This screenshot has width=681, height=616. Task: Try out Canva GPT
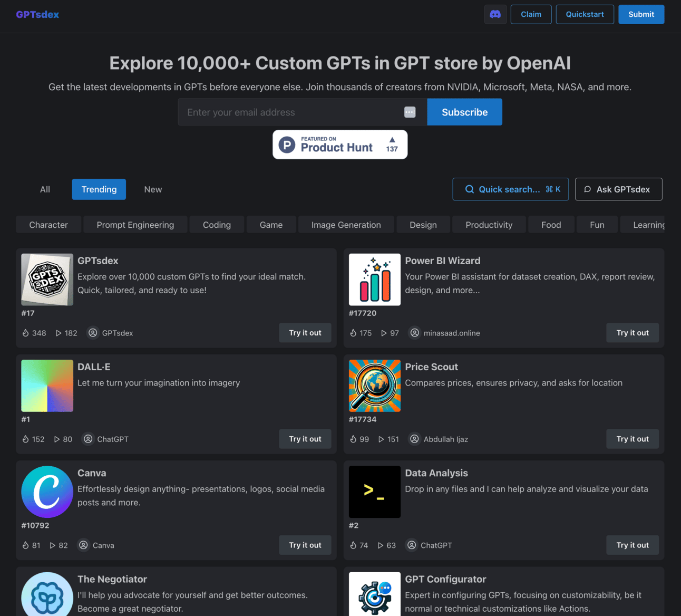click(305, 545)
